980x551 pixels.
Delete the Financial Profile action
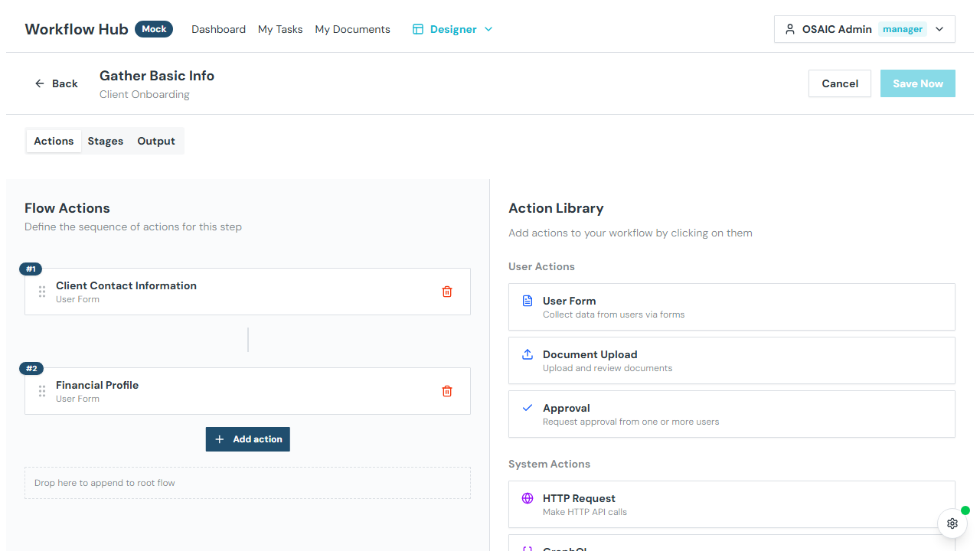click(x=447, y=390)
